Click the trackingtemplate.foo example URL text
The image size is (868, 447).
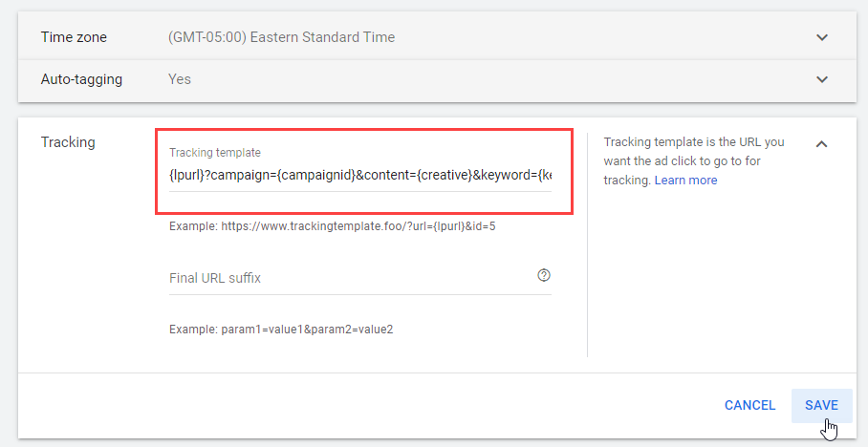click(x=358, y=226)
